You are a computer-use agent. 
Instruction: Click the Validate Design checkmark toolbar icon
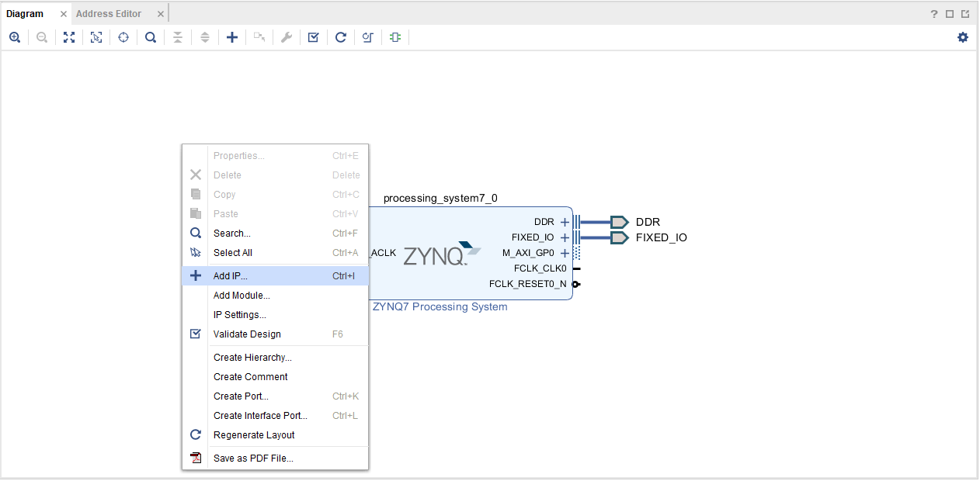tap(313, 37)
